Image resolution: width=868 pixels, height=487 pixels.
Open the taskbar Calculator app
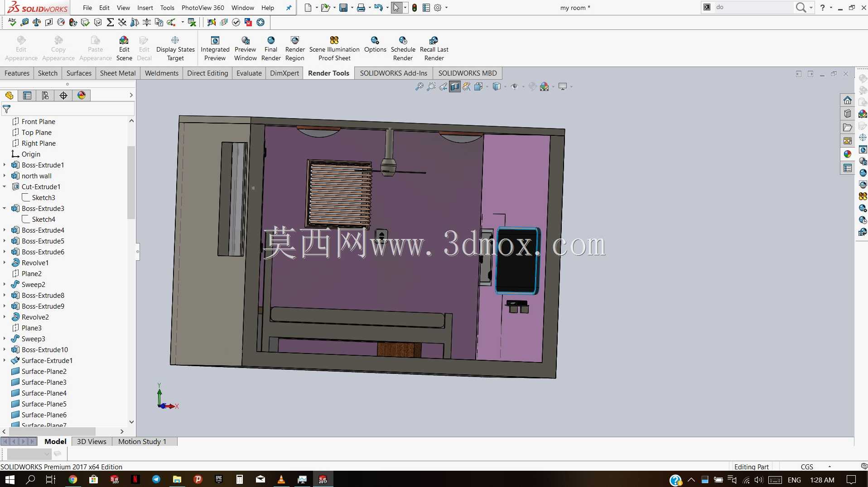(x=240, y=479)
